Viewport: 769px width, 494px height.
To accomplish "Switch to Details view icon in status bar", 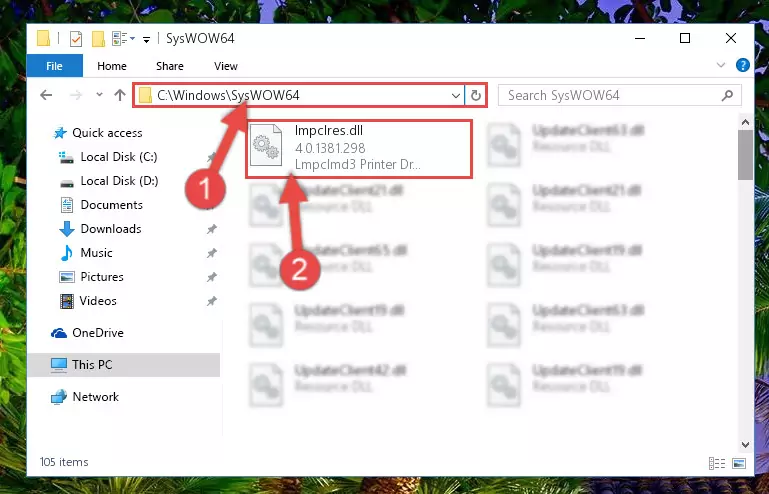I will pos(717,463).
